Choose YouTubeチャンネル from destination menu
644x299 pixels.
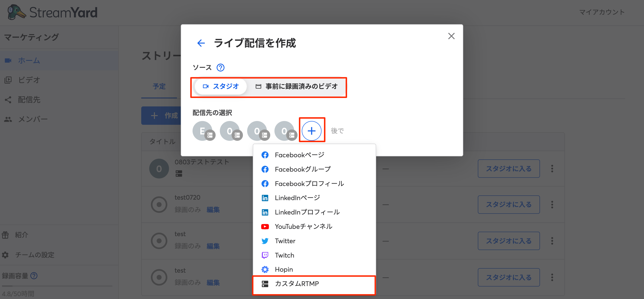pos(314,226)
